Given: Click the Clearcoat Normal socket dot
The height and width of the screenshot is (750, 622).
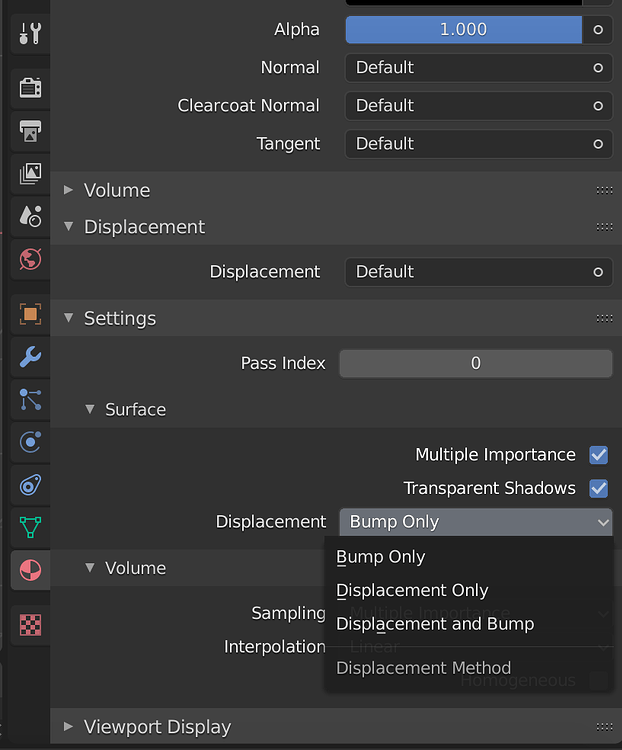Looking at the screenshot, I should (598, 106).
